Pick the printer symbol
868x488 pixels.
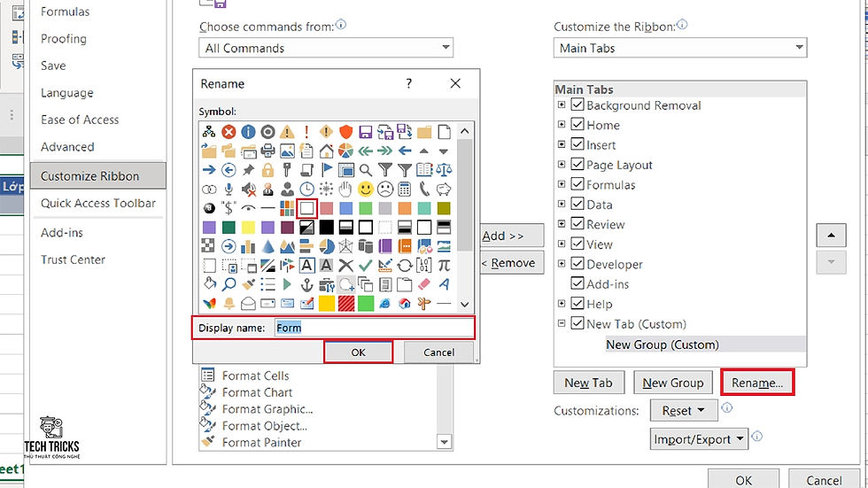pyautogui.click(x=267, y=151)
